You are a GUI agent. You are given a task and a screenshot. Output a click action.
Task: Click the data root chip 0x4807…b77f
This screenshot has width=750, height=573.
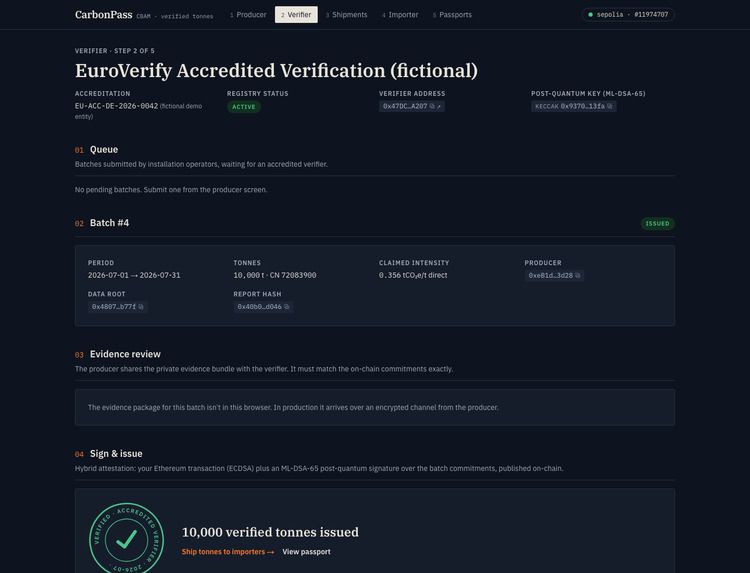[x=118, y=307]
